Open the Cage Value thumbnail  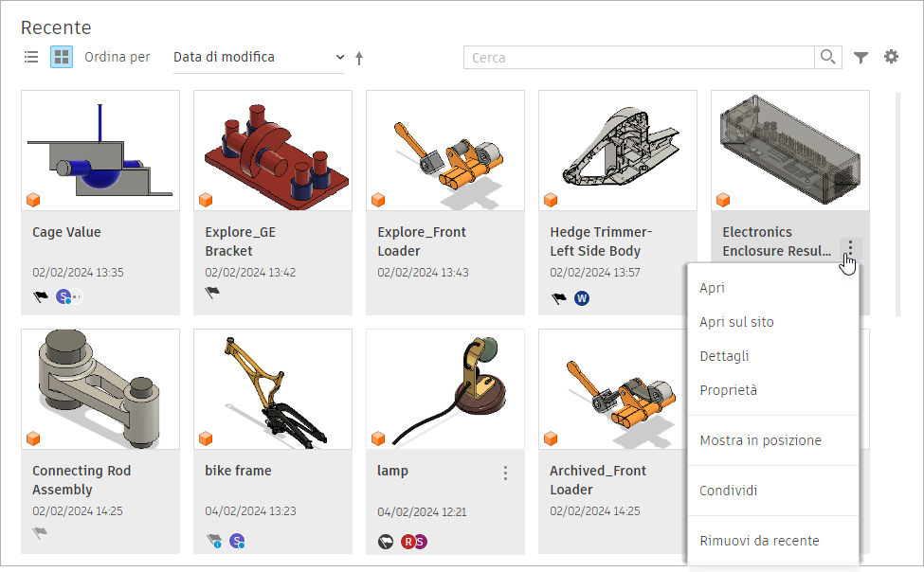click(x=100, y=151)
